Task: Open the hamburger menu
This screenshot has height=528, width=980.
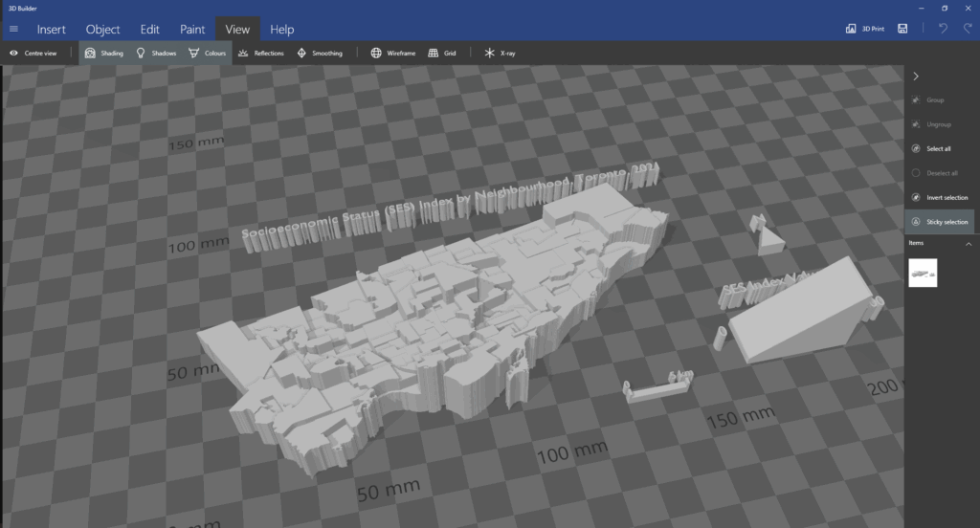Action: click(13, 29)
